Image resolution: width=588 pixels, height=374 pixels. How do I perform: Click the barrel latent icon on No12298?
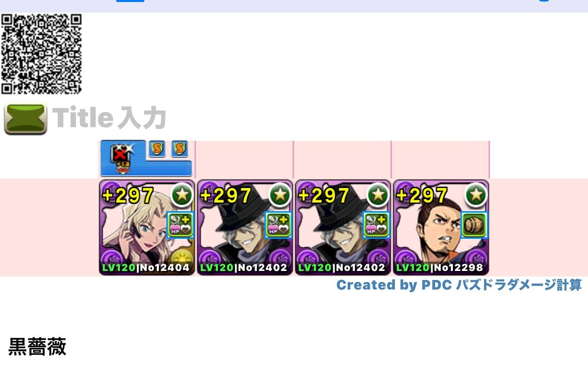click(x=474, y=225)
